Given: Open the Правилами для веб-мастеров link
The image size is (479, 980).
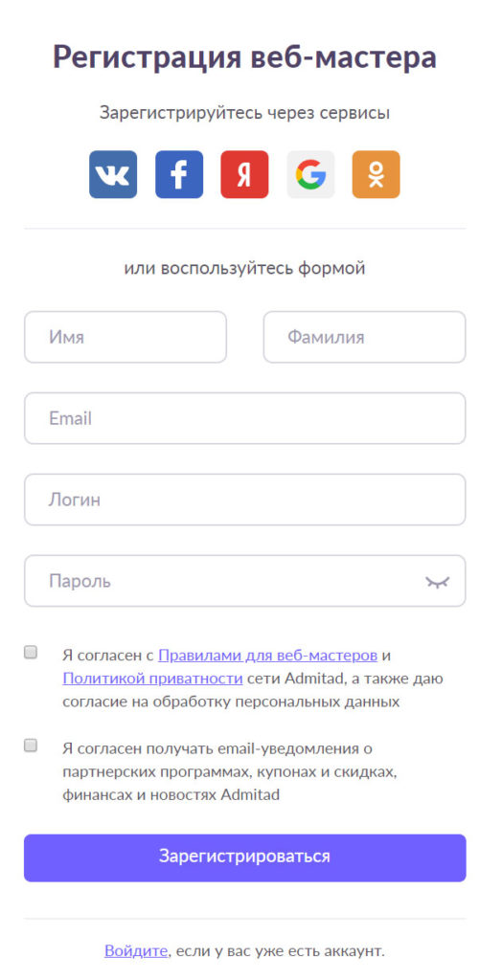Looking at the screenshot, I should (x=267, y=656).
